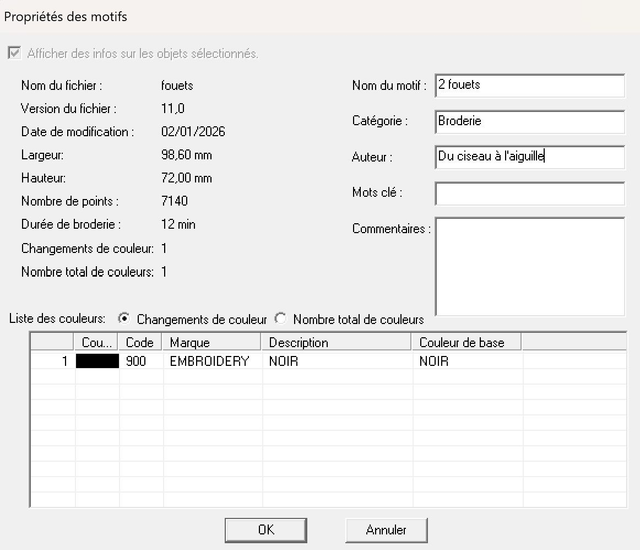Click the Code column header
The width and height of the screenshot is (640, 550).
[140, 342]
